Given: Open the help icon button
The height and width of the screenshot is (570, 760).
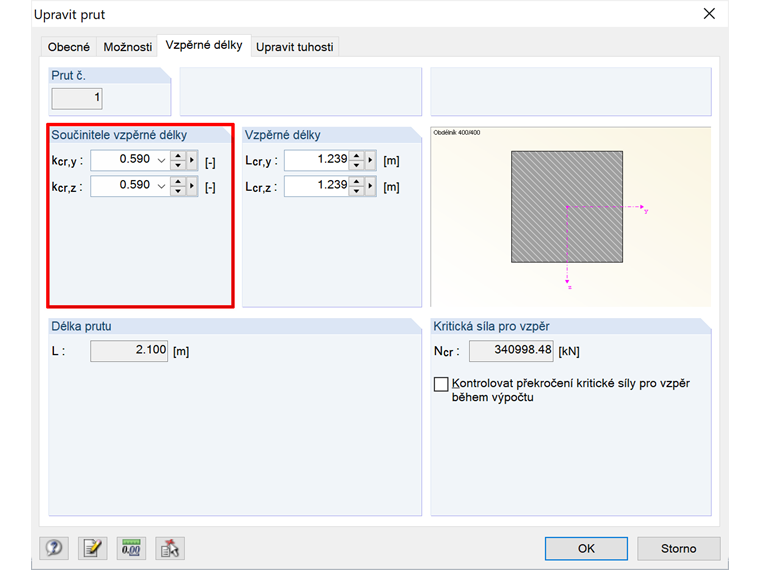Looking at the screenshot, I should click(x=54, y=548).
